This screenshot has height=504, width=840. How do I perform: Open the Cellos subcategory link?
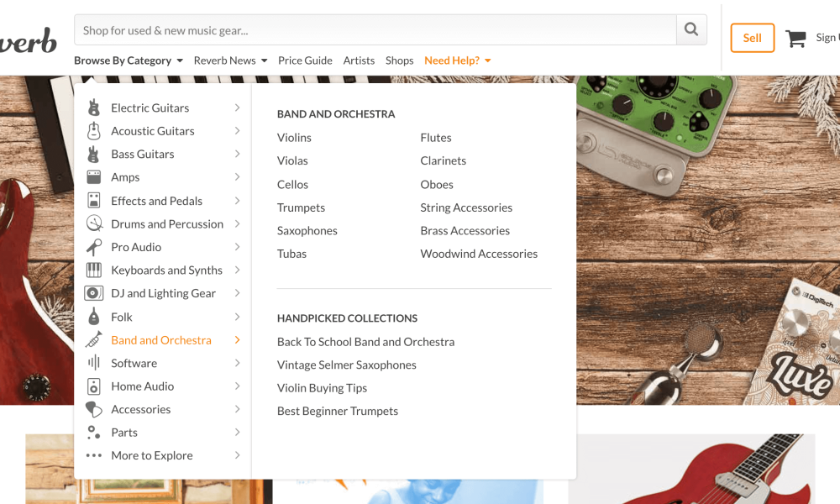pyautogui.click(x=292, y=184)
